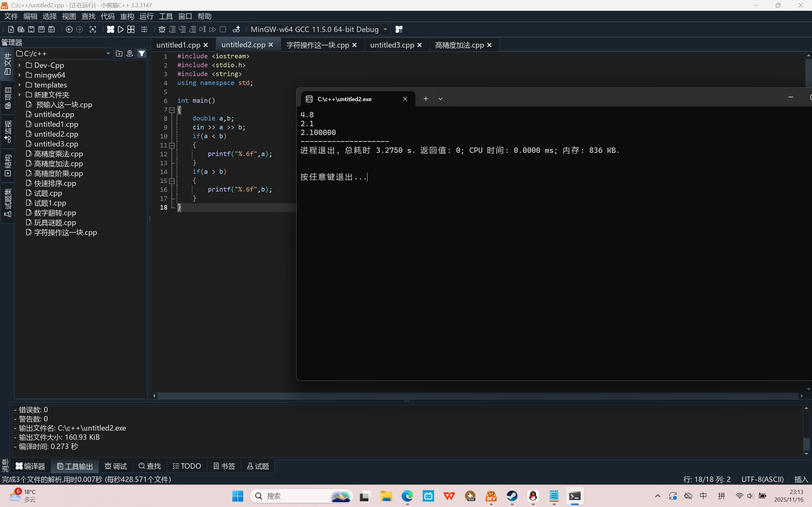
Task: Click the New File toolbar icon
Action: 11,29
